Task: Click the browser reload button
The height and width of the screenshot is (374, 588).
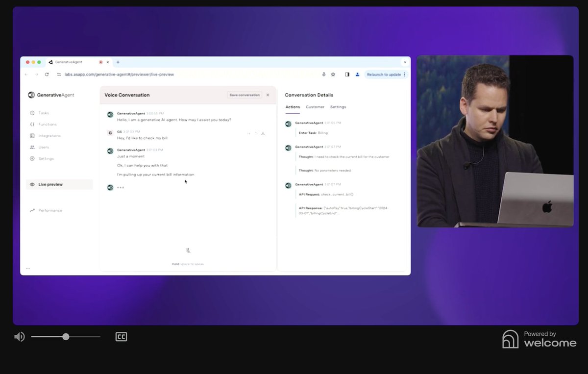Action: tap(47, 75)
